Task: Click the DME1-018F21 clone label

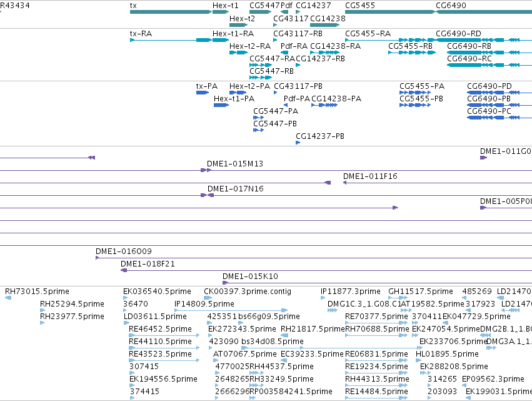Action: (148, 264)
